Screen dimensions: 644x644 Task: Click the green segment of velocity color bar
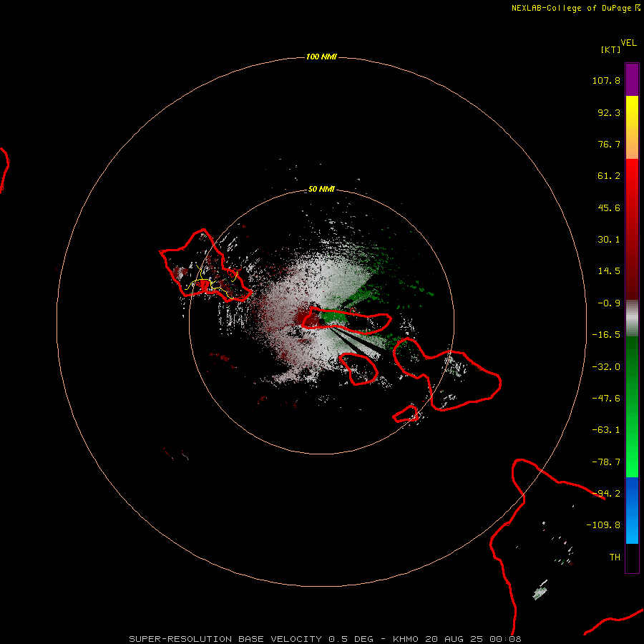tap(632, 406)
